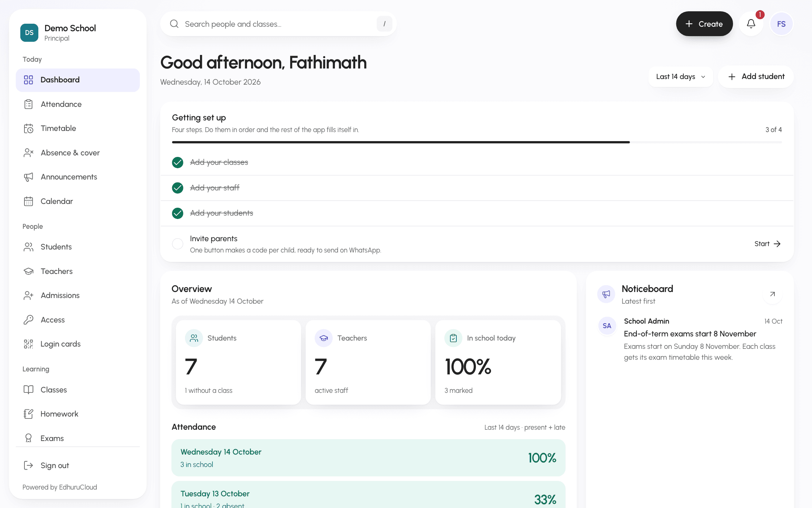Open End-of-term exams start 8 November notice
This screenshot has height=508, width=812.
[x=690, y=334]
